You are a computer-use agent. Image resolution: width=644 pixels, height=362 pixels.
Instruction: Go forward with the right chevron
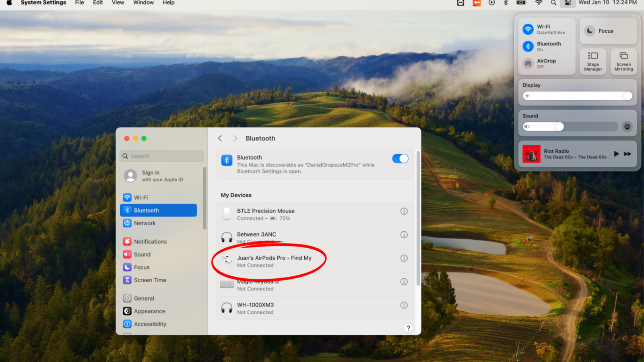pyautogui.click(x=235, y=138)
